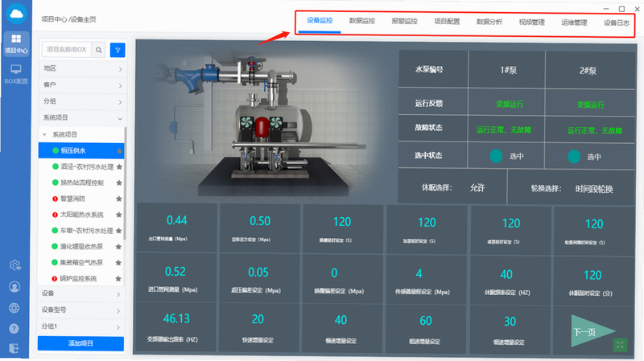Select the 锅炉监控系统 project
The width and height of the screenshot is (644, 361).
click(78, 279)
